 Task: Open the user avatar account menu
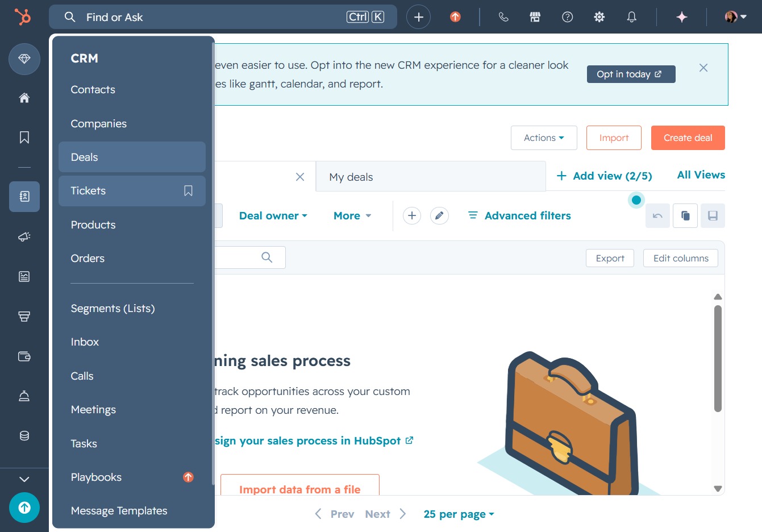(735, 17)
